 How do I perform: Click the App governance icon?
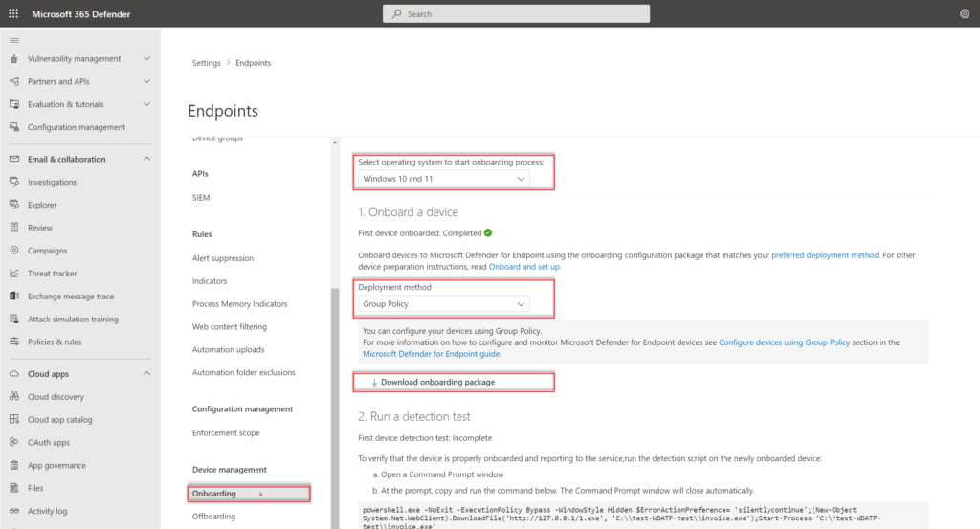click(x=14, y=465)
